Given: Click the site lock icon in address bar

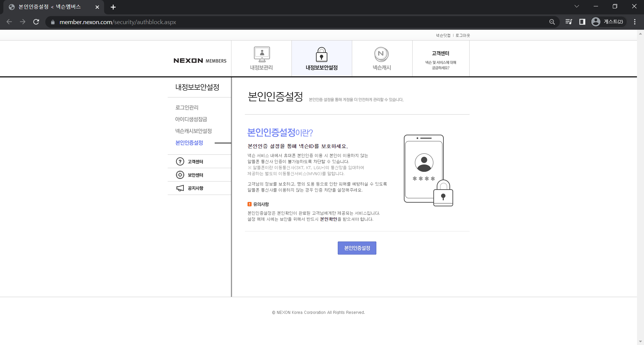Looking at the screenshot, I should point(53,22).
